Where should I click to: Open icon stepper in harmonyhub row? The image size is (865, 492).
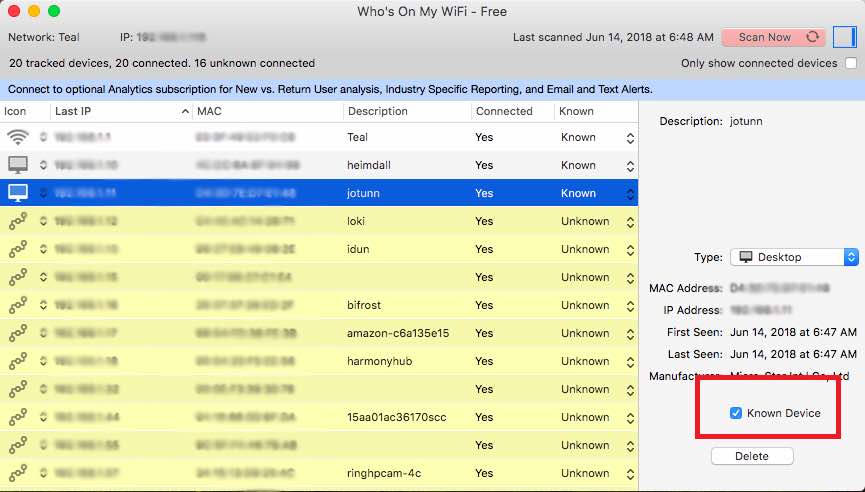coord(43,361)
